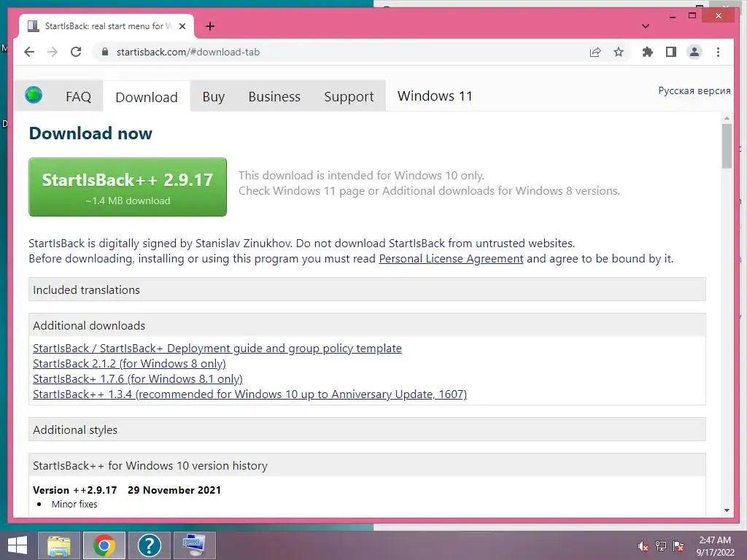Image resolution: width=747 pixels, height=560 pixels.
Task: Open the taskbar clock and date
Action: click(x=715, y=546)
